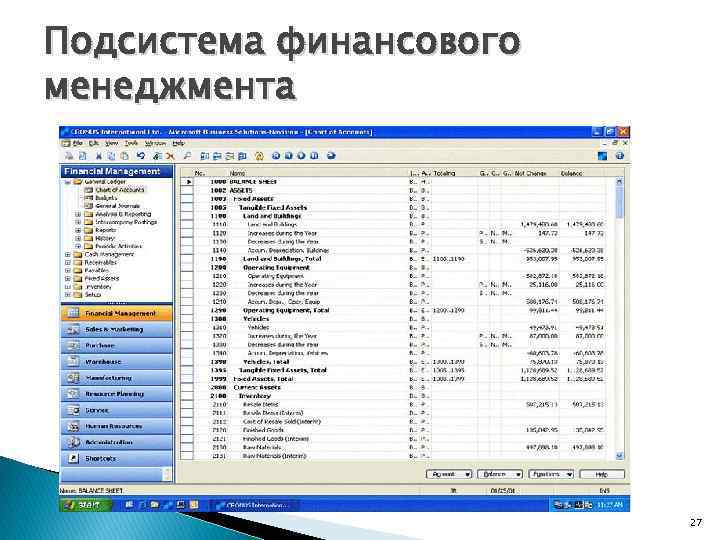Click the Sales & Marketing pane icon
This screenshot has width=720, height=540.
pos(73,329)
